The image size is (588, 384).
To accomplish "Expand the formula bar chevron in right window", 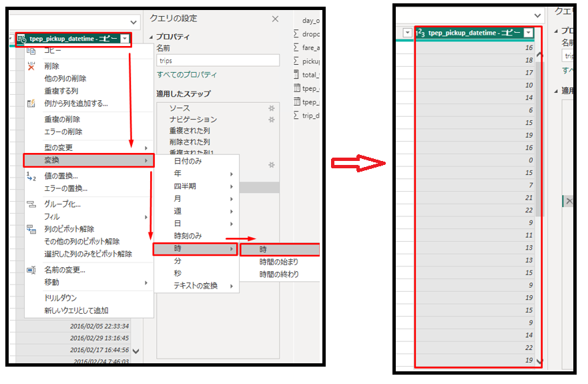I will pyautogui.click(x=538, y=15).
